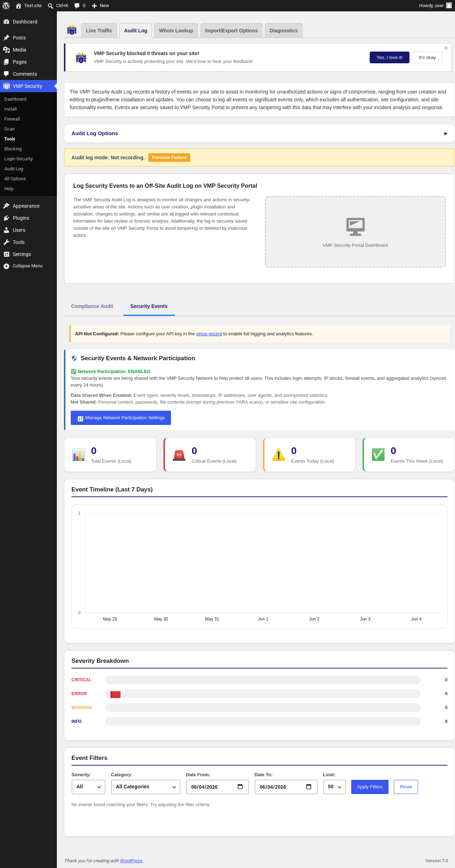
Task: Switch to the Compliance Audit tab
Action: point(92,306)
